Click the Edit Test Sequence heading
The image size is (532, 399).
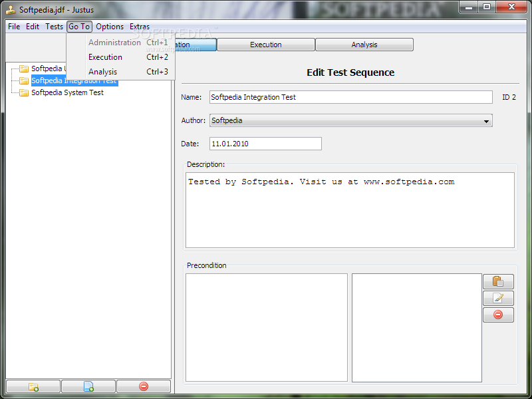pos(350,72)
